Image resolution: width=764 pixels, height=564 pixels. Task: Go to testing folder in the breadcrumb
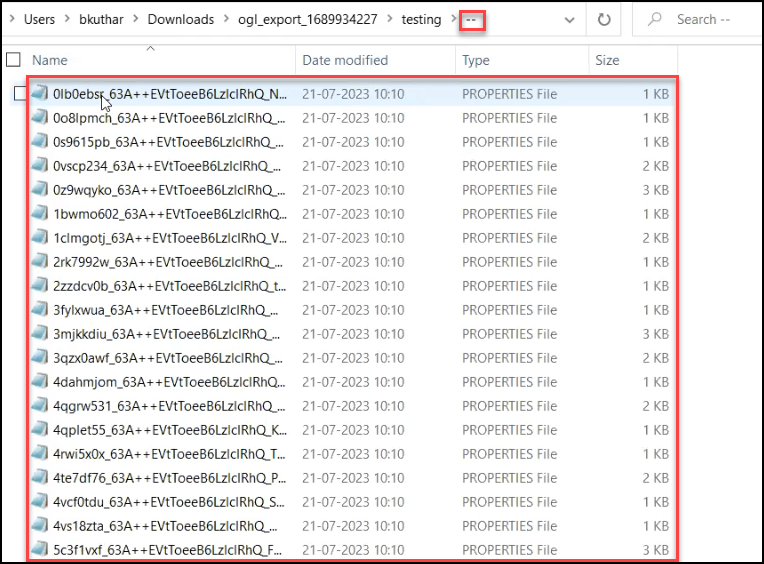(x=421, y=19)
